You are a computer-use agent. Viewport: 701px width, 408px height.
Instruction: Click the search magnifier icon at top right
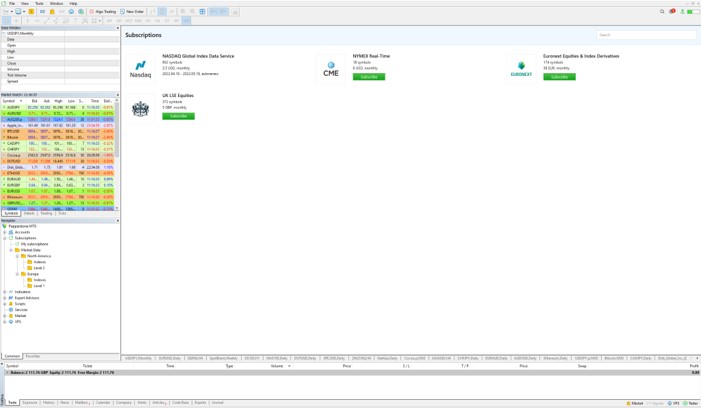pyautogui.click(x=663, y=11)
